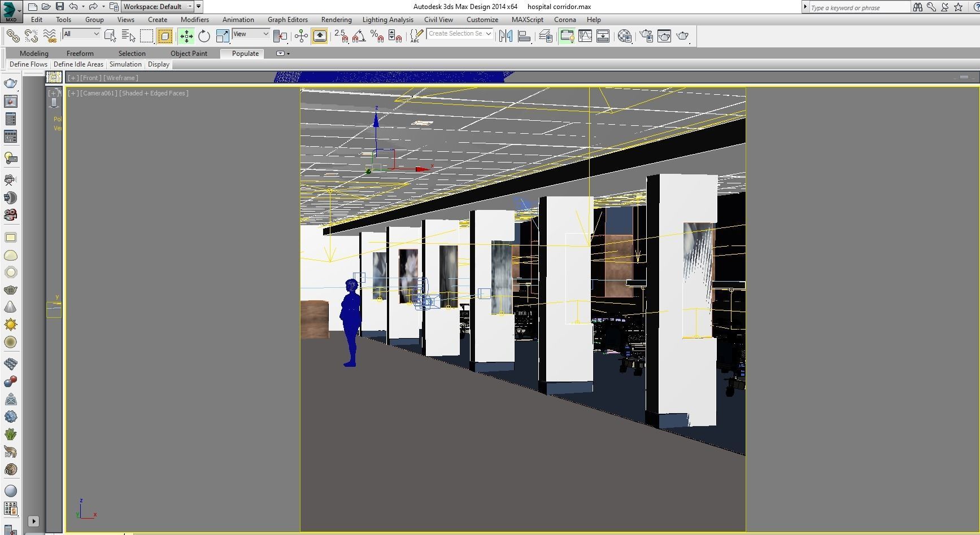Image resolution: width=980 pixels, height=535 pixels.
Task: Open the Corona menu
Action: pos(565,20)
